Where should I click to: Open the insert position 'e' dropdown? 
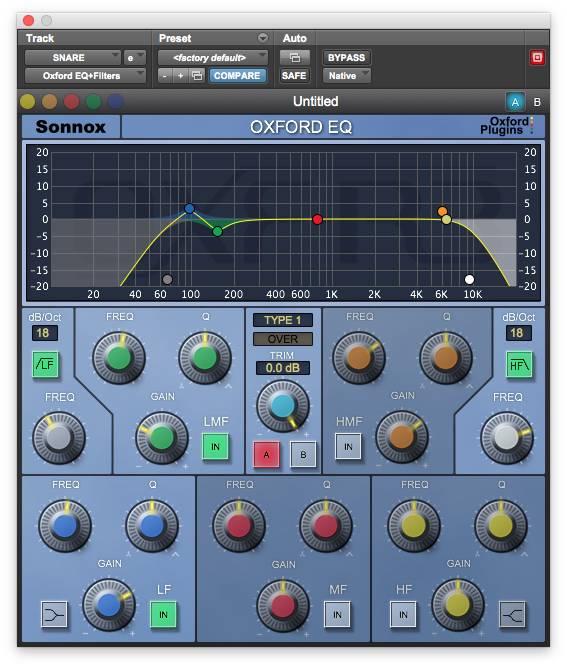135,58
